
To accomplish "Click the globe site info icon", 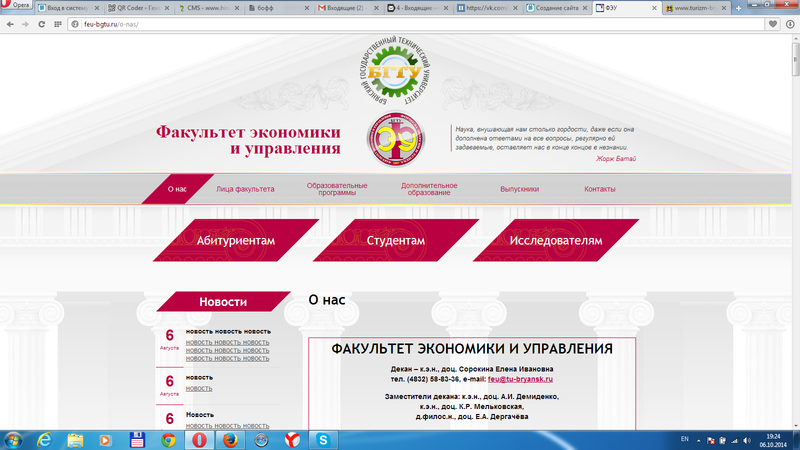I will point(75,24).
